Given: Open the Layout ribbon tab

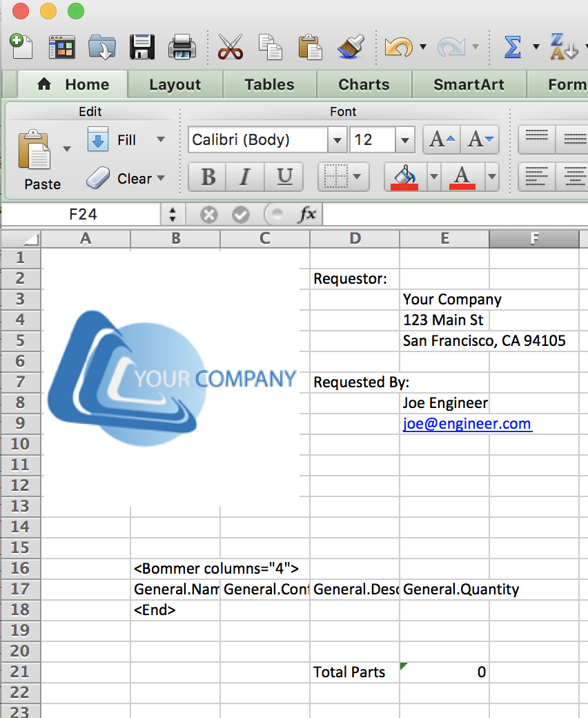Looking at the screenshot, I should pos(175,84).
